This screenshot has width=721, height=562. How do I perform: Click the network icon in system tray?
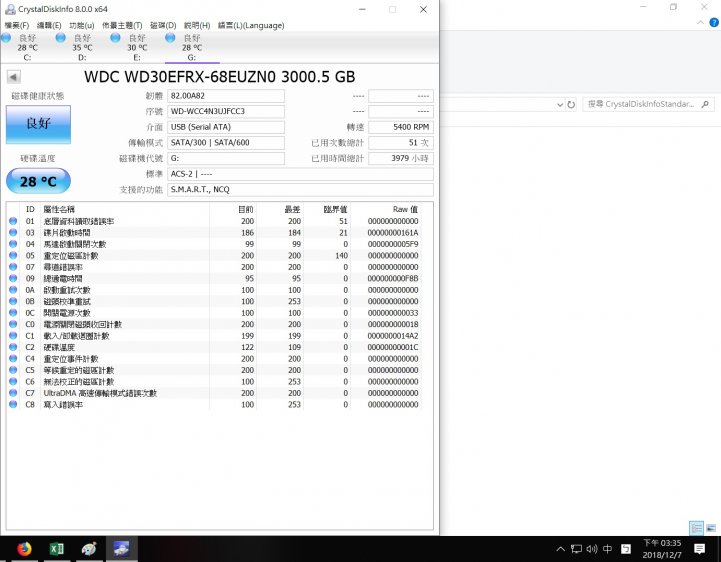tap(576, 549)
